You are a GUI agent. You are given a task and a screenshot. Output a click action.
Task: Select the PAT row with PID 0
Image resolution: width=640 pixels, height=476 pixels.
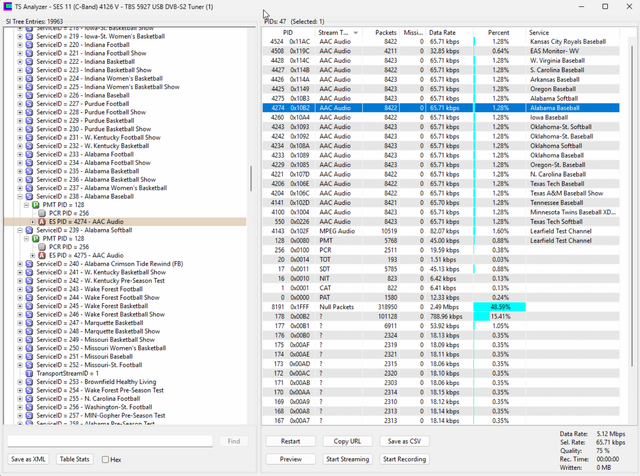tap(441, 298)
